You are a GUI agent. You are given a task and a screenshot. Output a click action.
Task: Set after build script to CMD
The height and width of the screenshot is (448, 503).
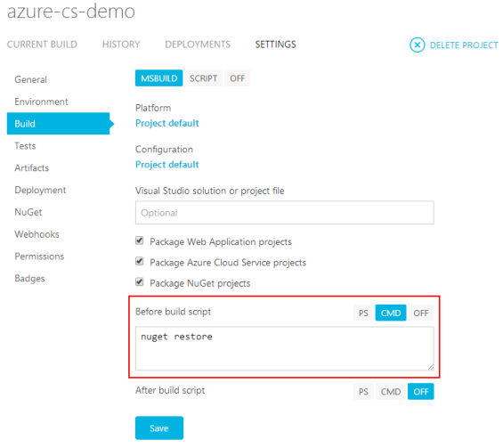[x=391, y=392]
